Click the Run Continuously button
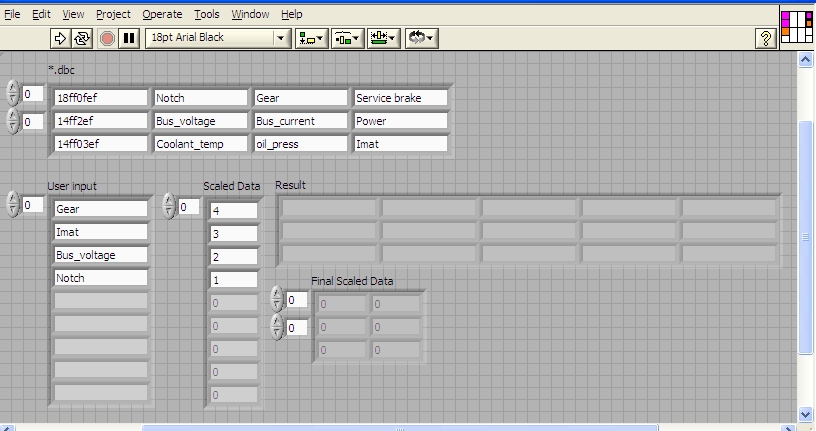Viewport: 816px width, 431px height. 82,38
